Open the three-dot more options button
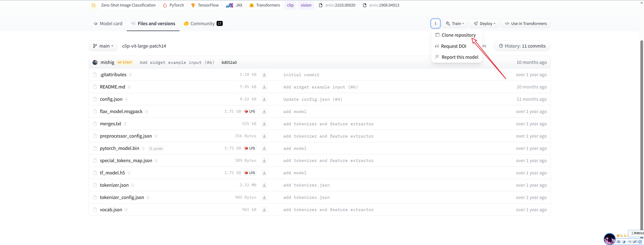This screenshot has width=644, height=245. click(435, 23)
